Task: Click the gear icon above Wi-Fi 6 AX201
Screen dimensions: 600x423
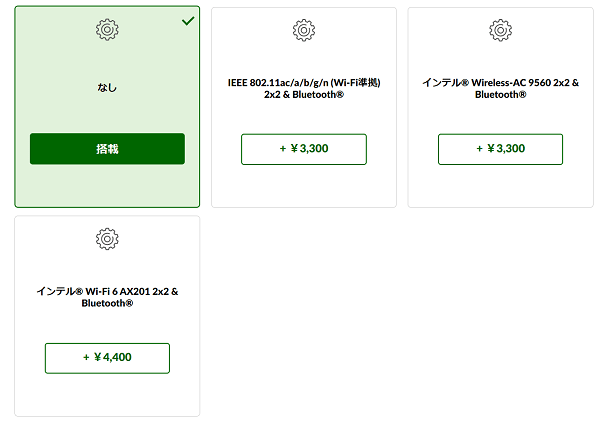Action: pos(107,239)
